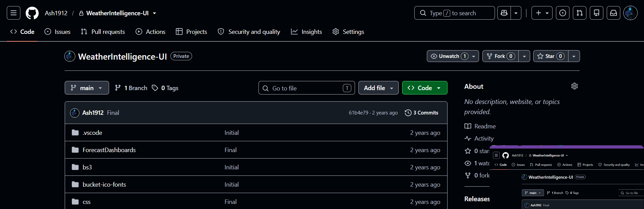Open the user profile avatar menu
This screenshot has height=209, width=644.
pyautogui.click(x=630, y=13)
